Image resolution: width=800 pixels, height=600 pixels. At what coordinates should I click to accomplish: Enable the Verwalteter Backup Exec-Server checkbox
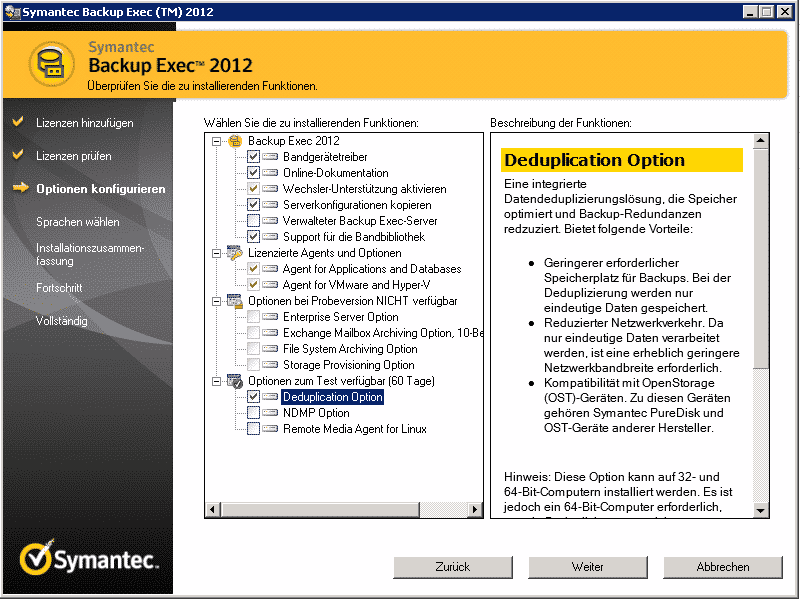(254, 221)
